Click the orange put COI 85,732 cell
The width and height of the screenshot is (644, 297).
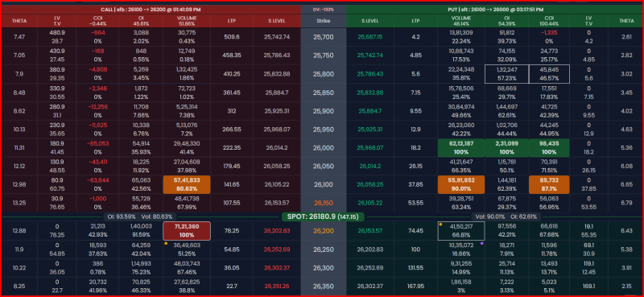(x=549, y=184)
